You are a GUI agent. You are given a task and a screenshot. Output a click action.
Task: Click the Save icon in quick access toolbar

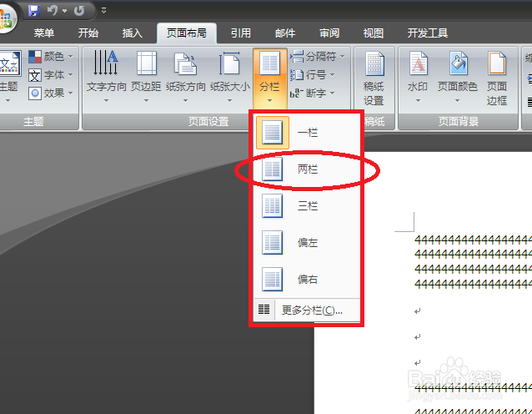(x=34, y=11)
